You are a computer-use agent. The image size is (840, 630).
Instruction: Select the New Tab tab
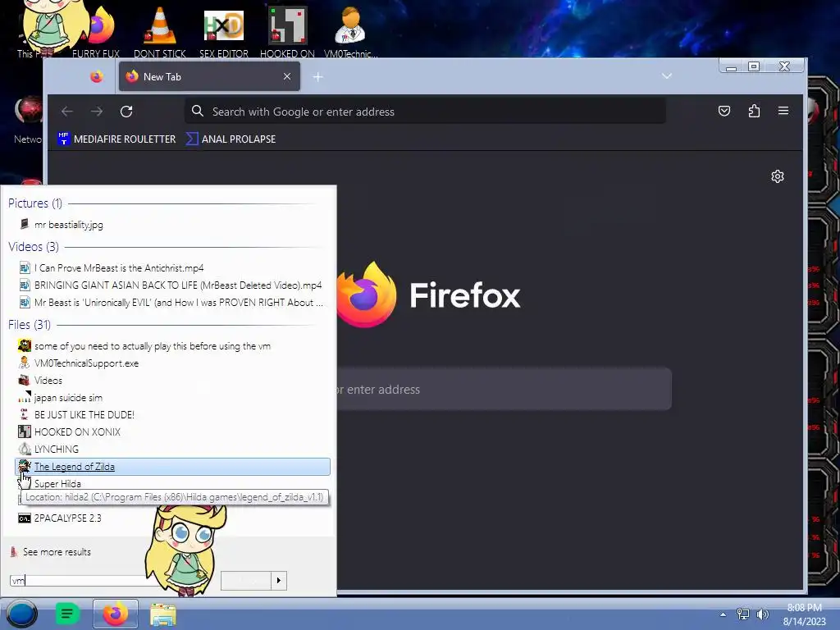point(209,76)
